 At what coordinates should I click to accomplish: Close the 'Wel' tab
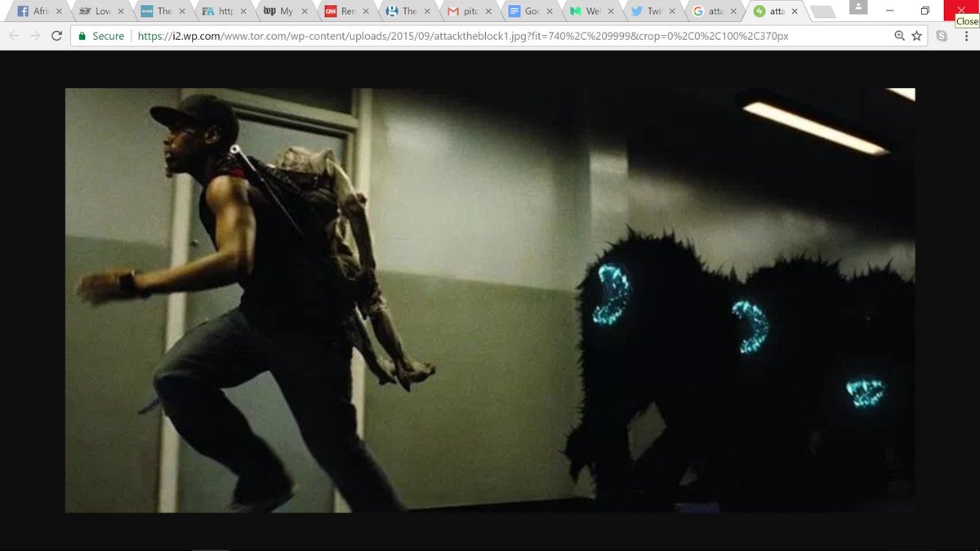(610, 11)
